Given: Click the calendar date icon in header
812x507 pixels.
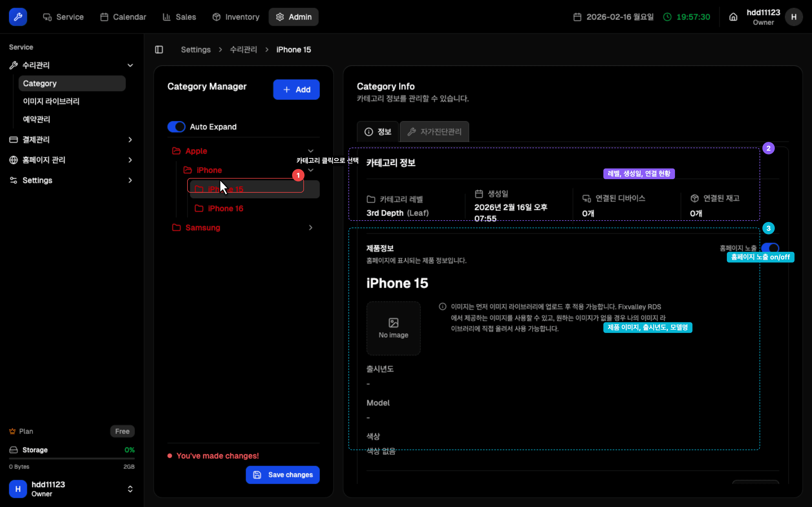Looking at the screenshot, I should coord(577,17).
